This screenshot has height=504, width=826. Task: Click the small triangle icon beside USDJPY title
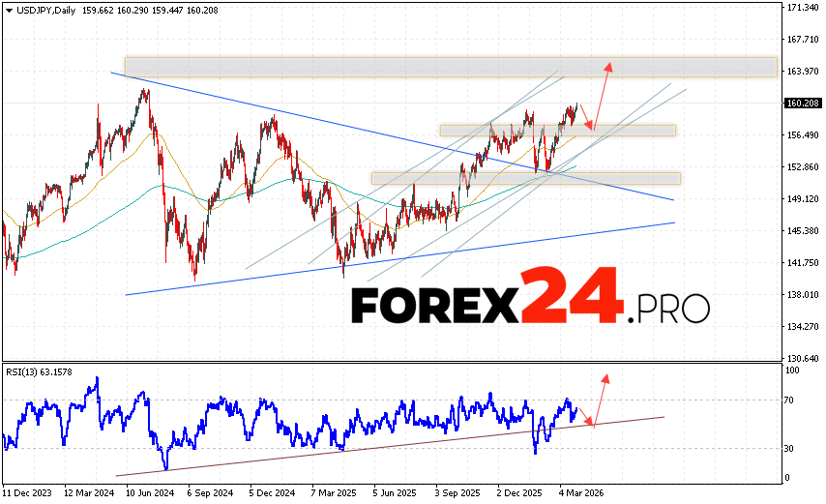[x=9, y=11]
